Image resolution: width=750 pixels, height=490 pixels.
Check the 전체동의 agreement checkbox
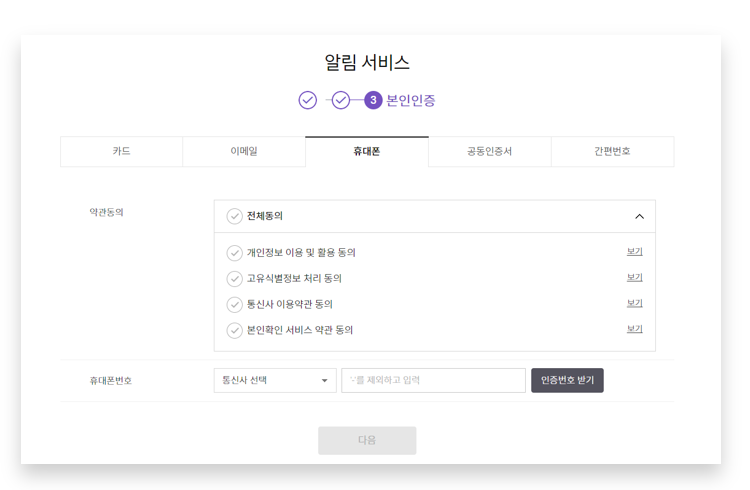(234, 216)
